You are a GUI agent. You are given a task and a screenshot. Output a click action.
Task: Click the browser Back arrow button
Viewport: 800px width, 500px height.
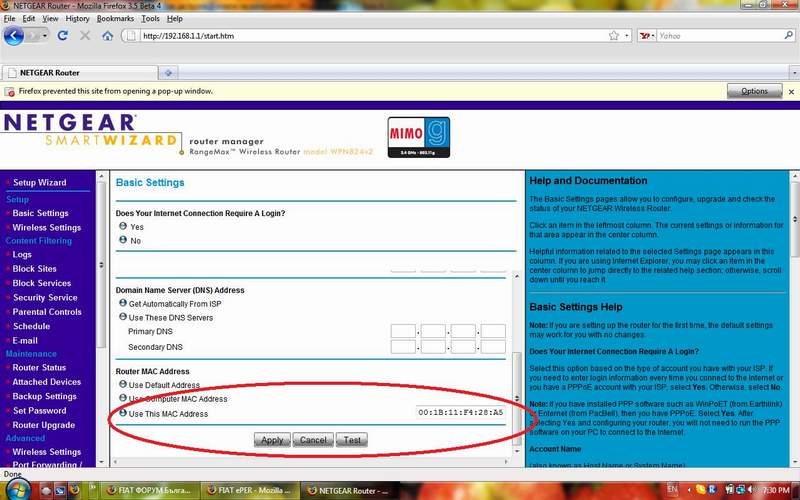point(14,35)
